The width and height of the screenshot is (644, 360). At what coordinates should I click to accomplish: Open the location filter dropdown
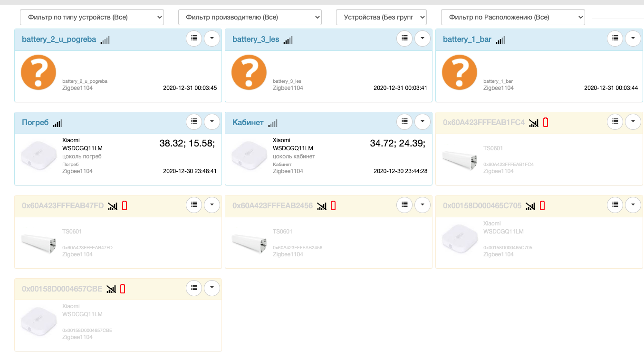(513, 17)
